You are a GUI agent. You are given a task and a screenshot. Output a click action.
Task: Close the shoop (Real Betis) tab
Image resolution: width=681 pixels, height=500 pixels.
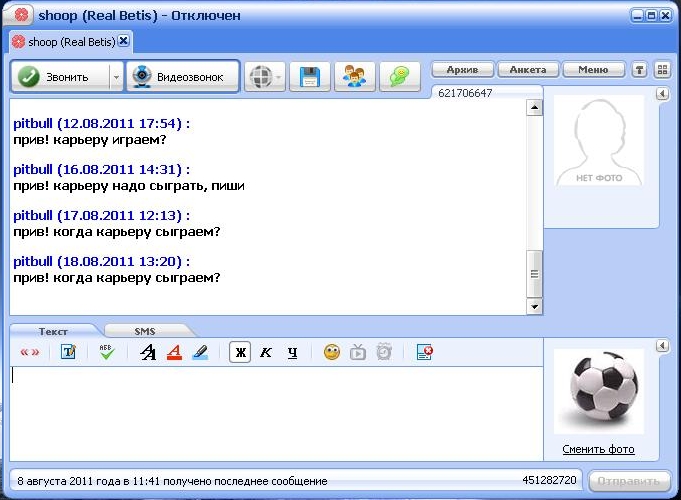tap(124, 41)
